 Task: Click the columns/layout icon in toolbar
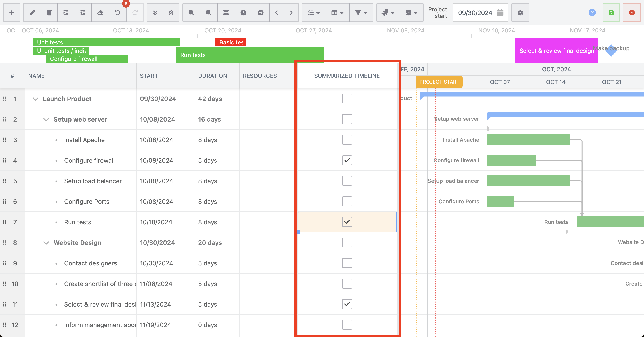tap(337, 12)
